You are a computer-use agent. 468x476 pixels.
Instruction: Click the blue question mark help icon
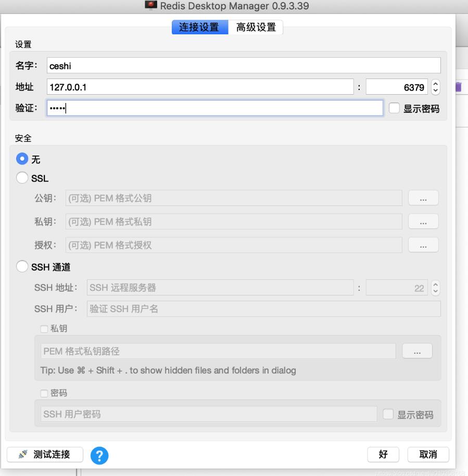tap(99, 455)
